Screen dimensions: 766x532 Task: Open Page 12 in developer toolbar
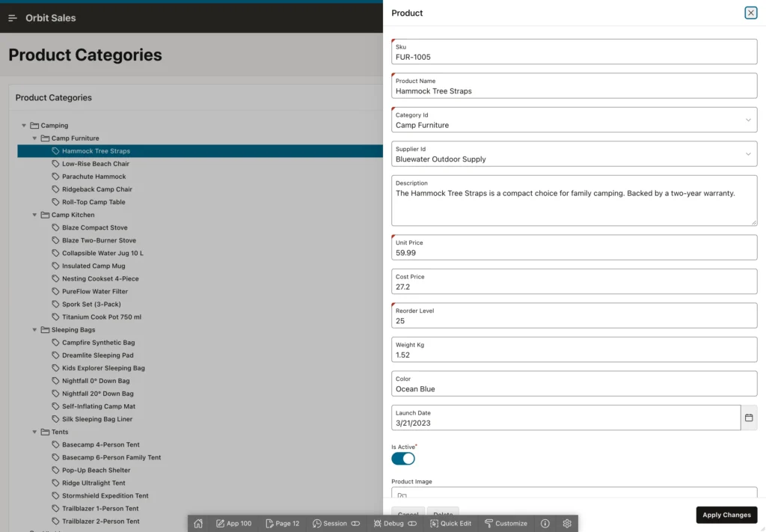point(282,523)
